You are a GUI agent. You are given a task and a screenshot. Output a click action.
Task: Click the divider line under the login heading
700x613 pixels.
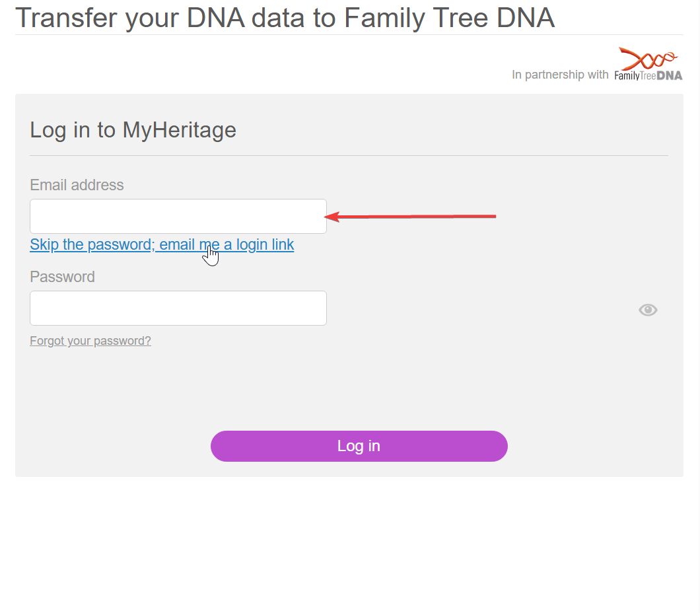click(349, 156)
